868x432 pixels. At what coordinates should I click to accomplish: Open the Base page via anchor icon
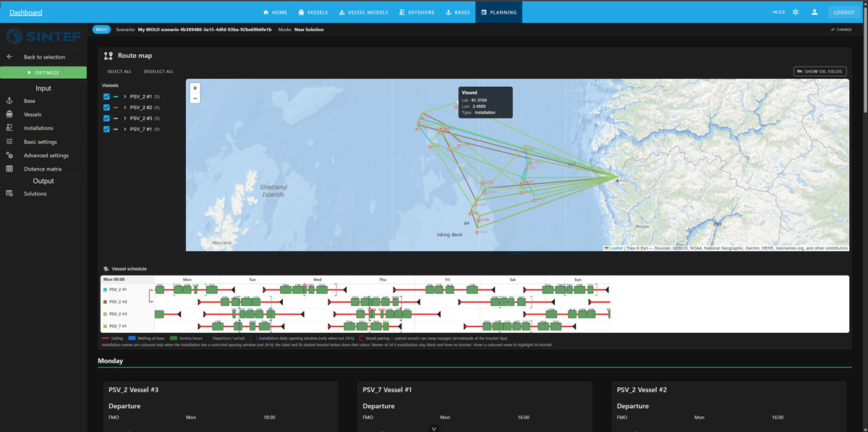click(9, 101)
